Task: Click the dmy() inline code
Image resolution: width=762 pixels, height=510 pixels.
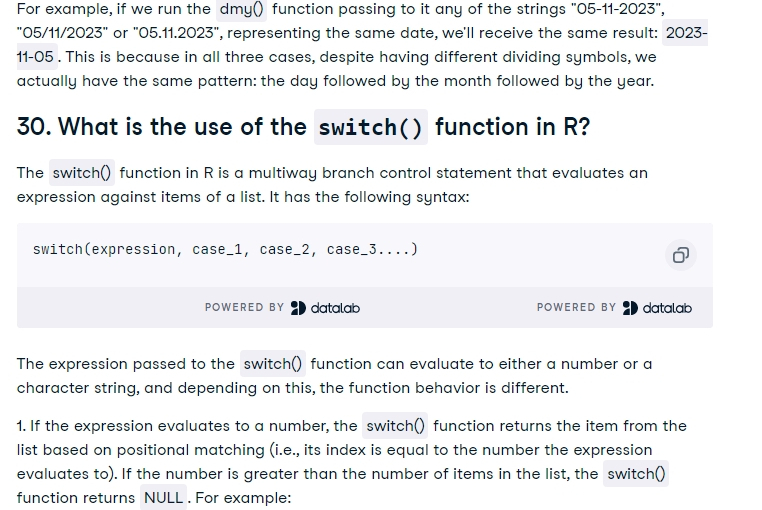Action: coord(242,9)
